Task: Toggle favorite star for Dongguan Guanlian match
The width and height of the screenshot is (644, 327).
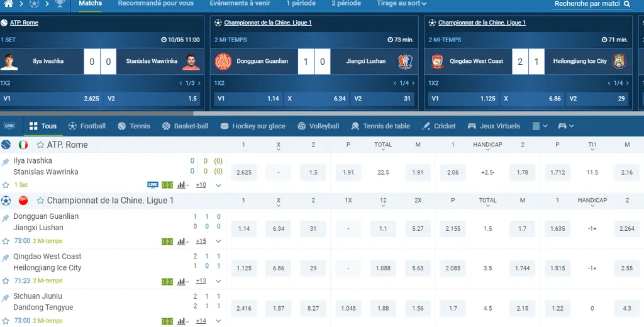Action: [6, 241]
